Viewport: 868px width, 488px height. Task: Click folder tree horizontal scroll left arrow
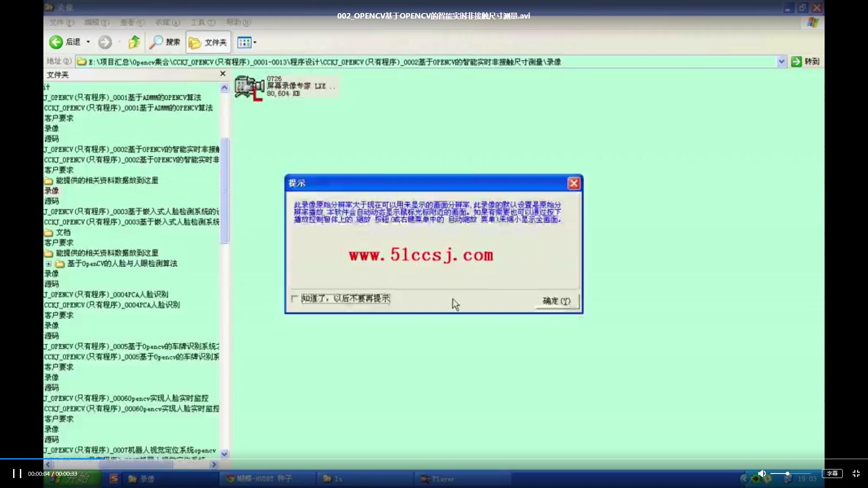(48, 465)
